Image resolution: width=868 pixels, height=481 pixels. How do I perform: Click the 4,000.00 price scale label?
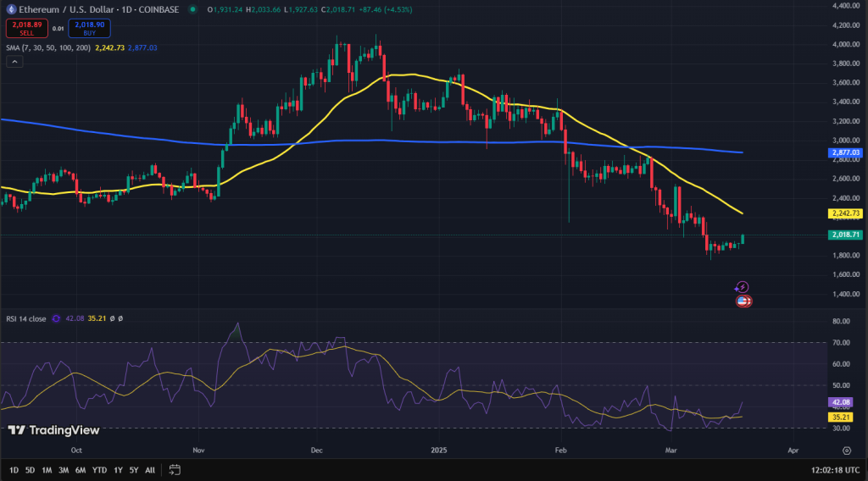coord(846,44)
